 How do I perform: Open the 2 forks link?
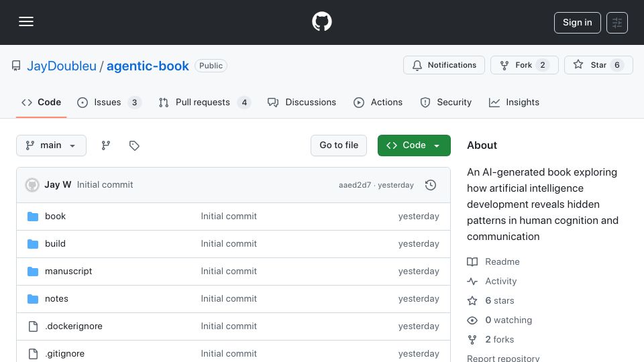[x=491, y=339]
